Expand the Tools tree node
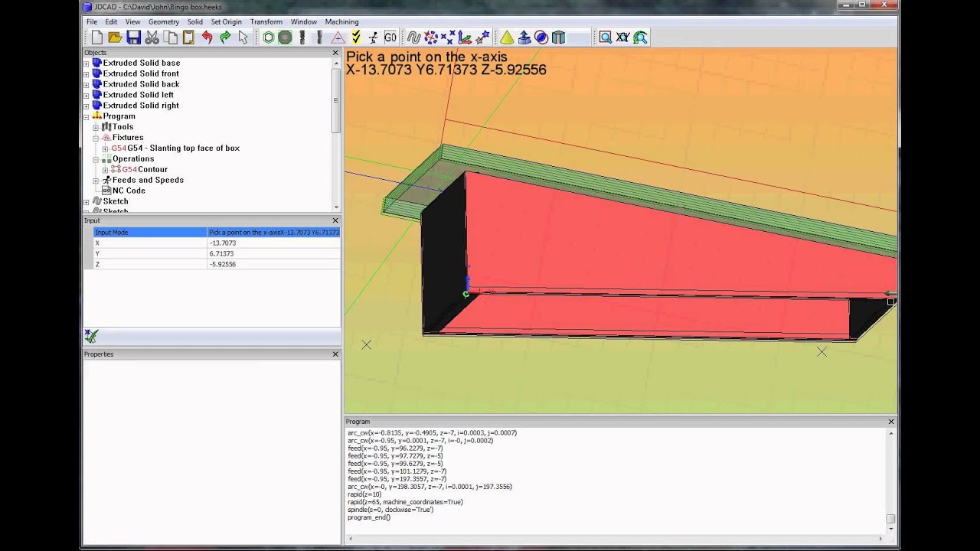Screen dimensions: 980x551 96,128
